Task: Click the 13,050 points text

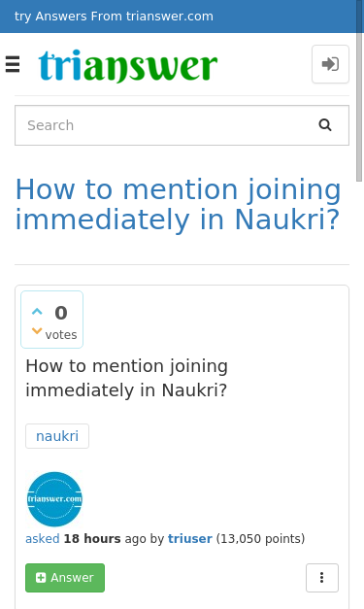Action: 260,539
